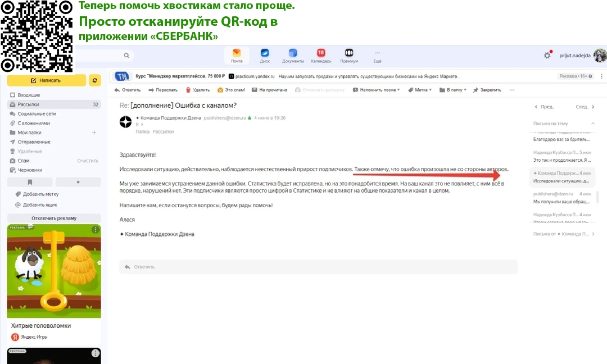Click the Закрепить pin button
607x364 pixels.
pyautogui.click(x=487, y=90)
